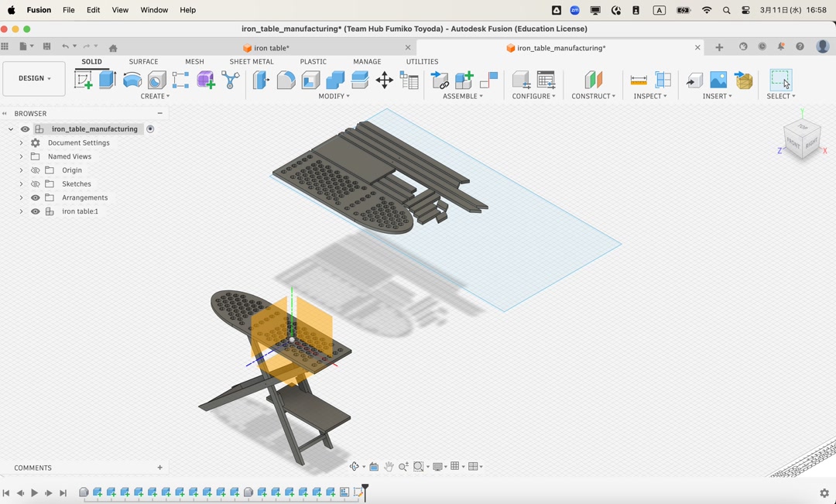Show the hidden Origin folder

coord(35,170)
